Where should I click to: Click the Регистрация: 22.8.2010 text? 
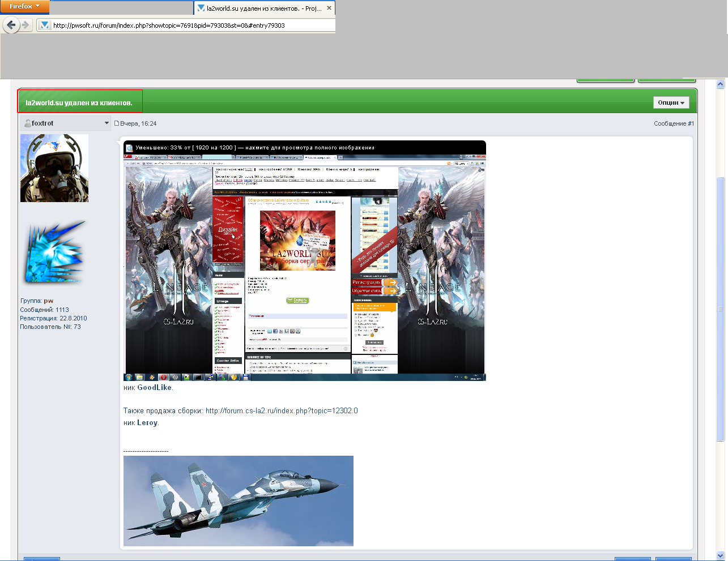(53, 318)
